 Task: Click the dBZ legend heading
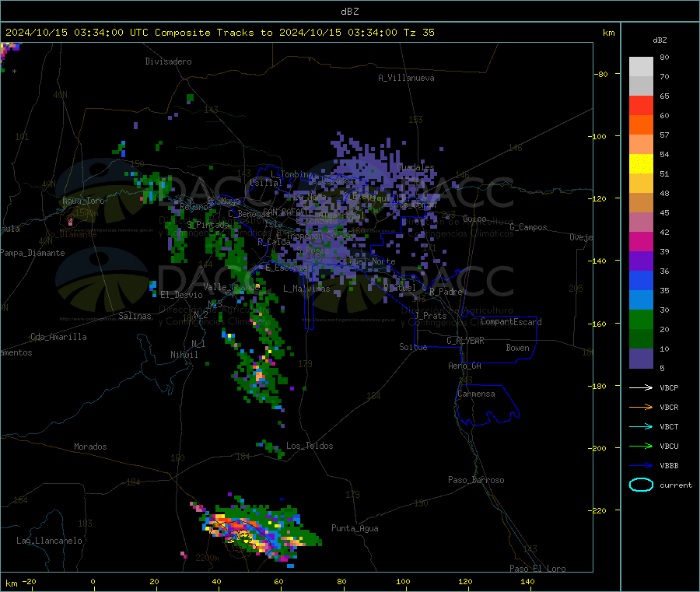660,40
